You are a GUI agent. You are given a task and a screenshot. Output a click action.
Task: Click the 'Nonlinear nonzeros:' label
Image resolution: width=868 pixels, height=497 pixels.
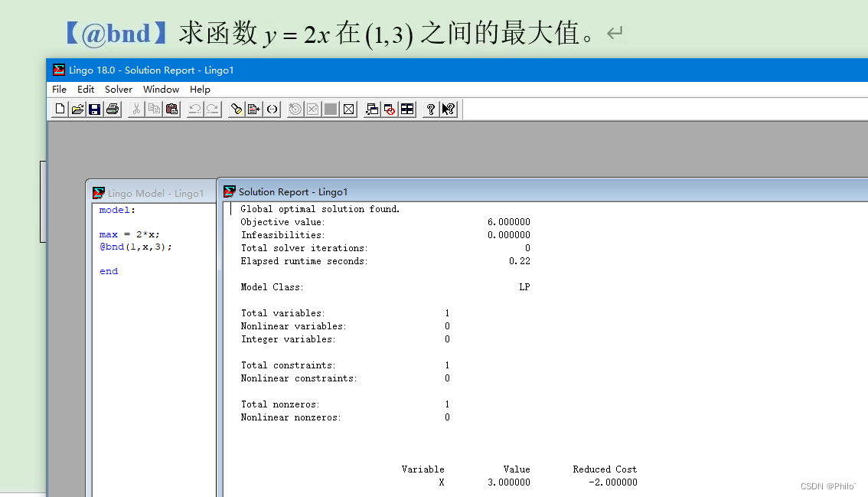click(291, 417)
